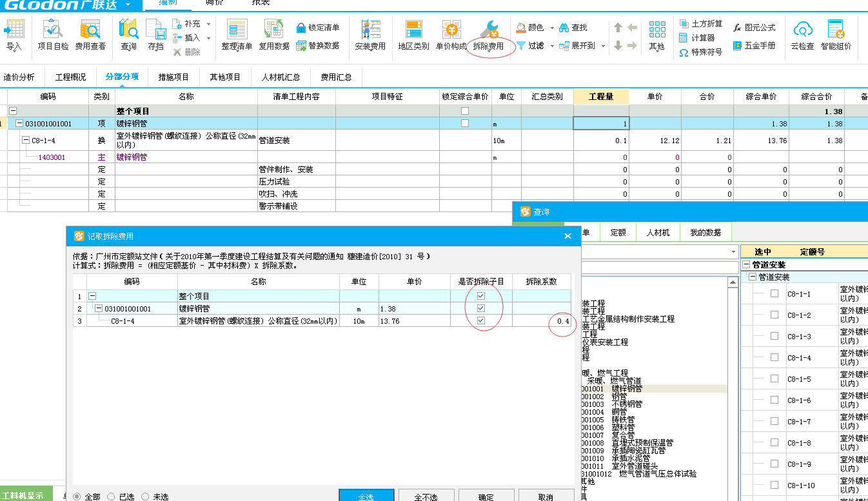Select the 未选 radio button
The width and height of the screenshot is (868, 501).
tap(145, 496)
